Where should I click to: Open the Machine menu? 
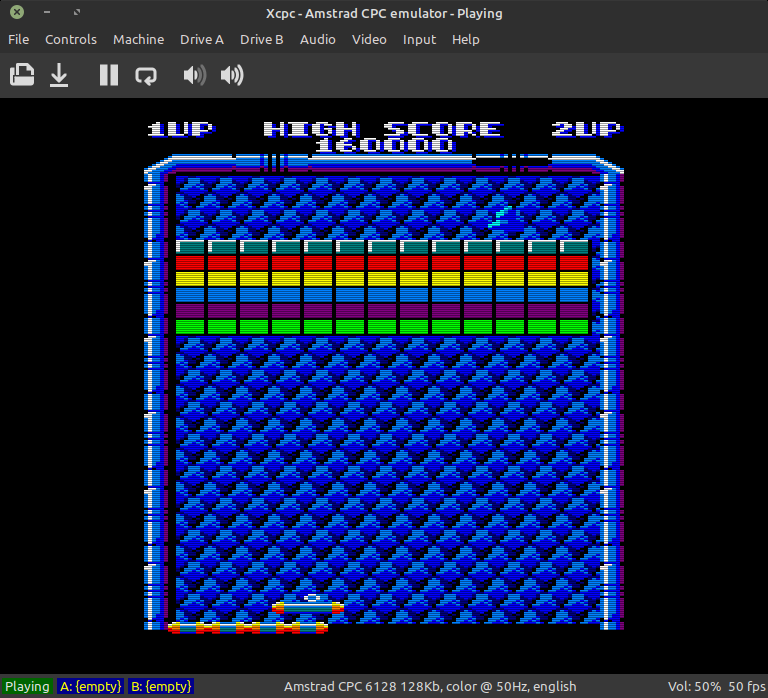coord(139,40)
